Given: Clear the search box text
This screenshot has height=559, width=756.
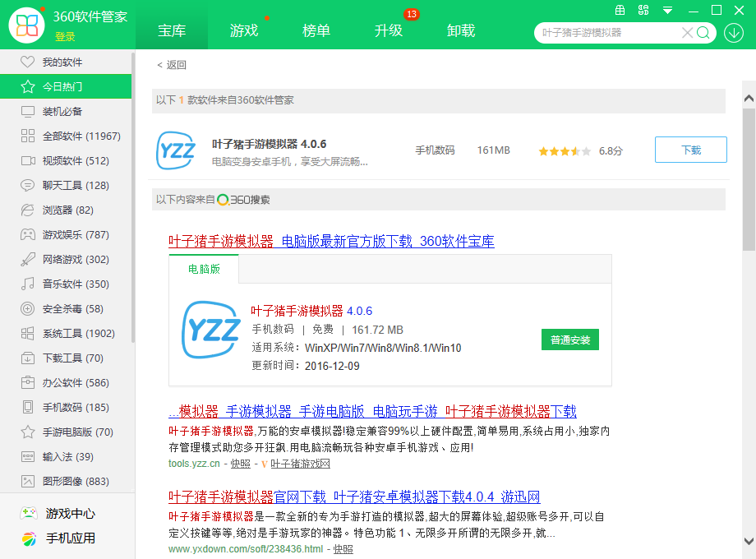Looking at the screenshot, I should [x=687, y=33].
